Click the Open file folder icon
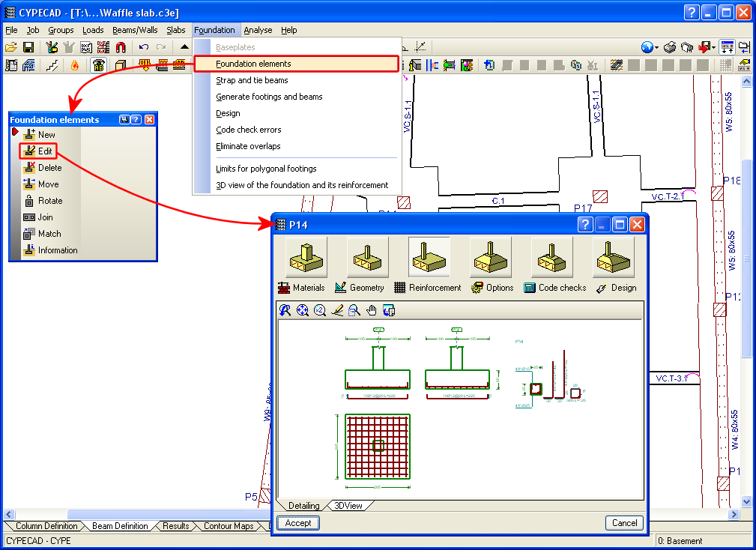The image size is (756, 550). coord(11,47)
